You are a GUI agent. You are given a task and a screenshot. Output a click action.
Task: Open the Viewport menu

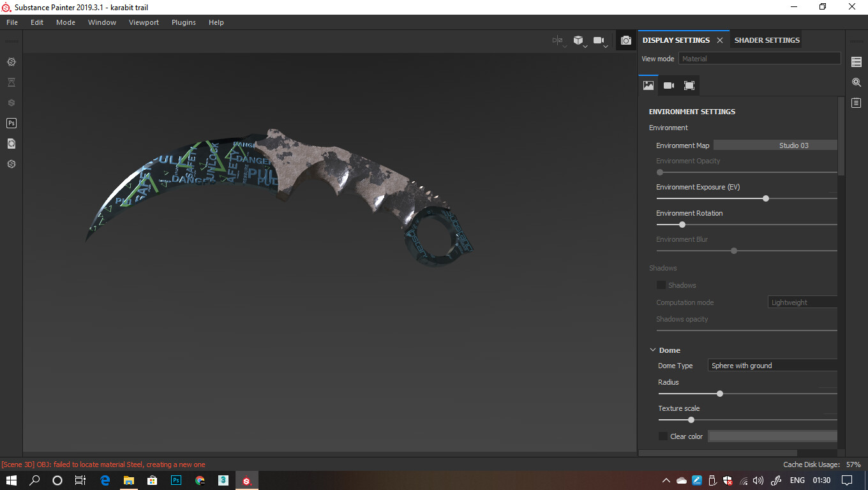tap(144, 22)
